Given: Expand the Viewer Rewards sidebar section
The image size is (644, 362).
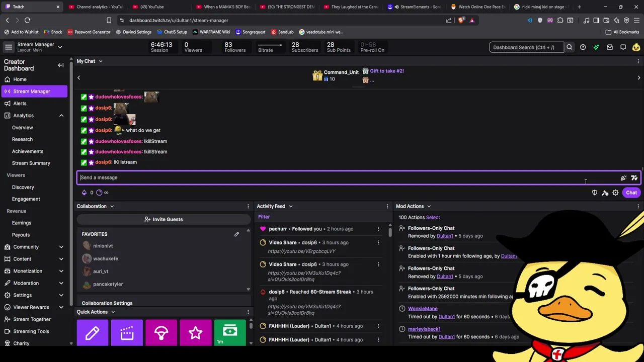Looking at the screenshot, I should tap(61, 307).
